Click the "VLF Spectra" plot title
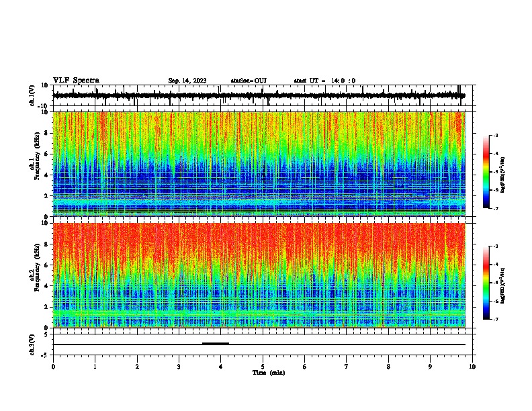Screen dimensions: 532x411 [76, 80]
